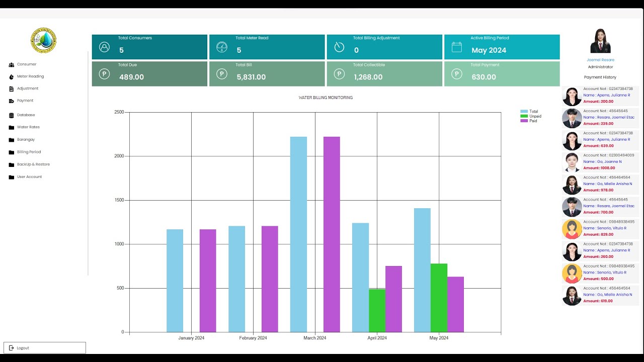
Task: Click the Water Rates folder icon
Action: [12, 128]
